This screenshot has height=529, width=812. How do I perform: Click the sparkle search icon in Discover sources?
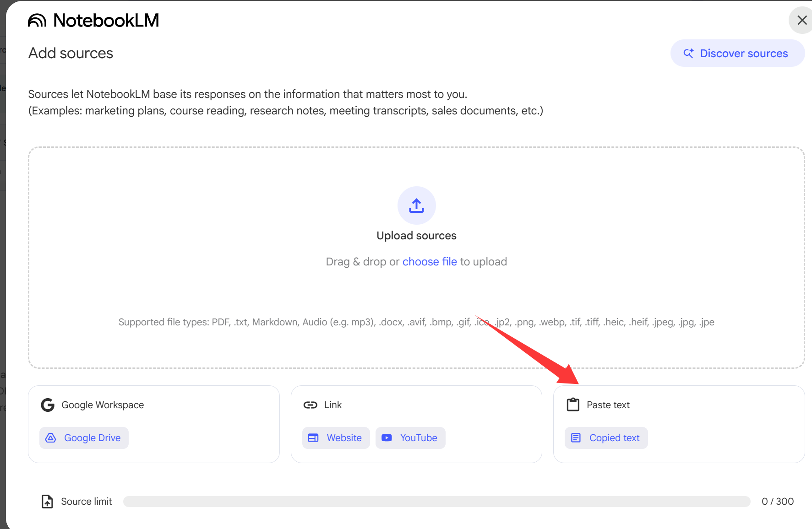pos(688,54)
